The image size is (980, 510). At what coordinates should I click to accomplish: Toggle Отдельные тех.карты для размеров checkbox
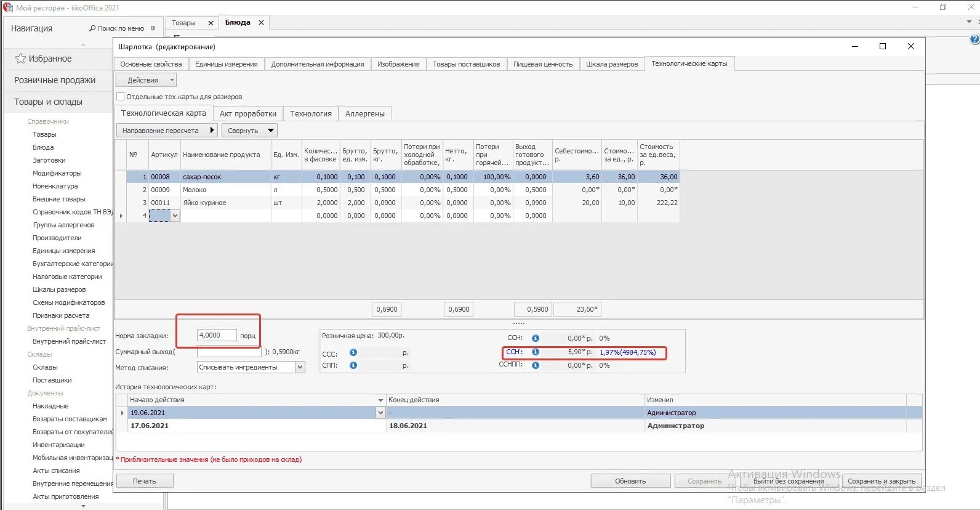click(x=121, y=97)
